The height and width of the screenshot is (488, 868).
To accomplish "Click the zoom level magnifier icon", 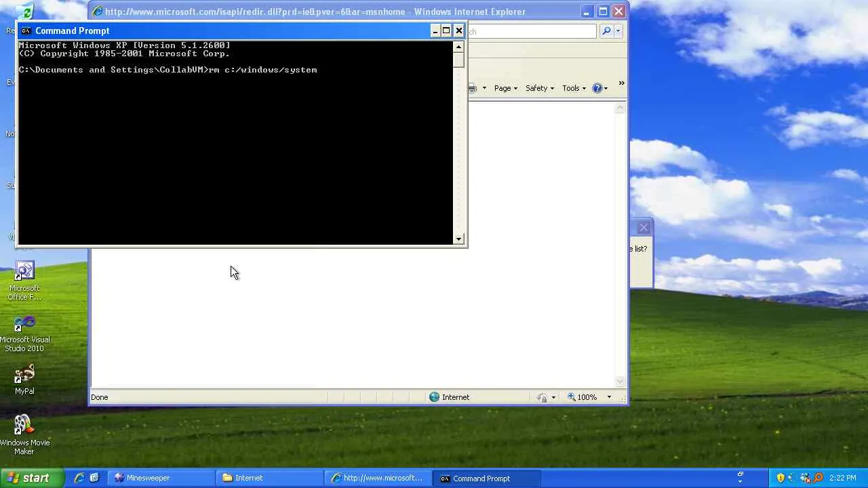I will click(x=572, y=397).
